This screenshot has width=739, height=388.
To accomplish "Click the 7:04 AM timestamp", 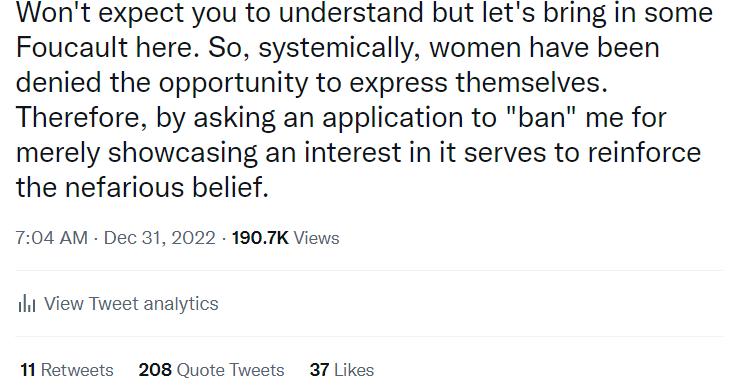I will tap(51, 238).
